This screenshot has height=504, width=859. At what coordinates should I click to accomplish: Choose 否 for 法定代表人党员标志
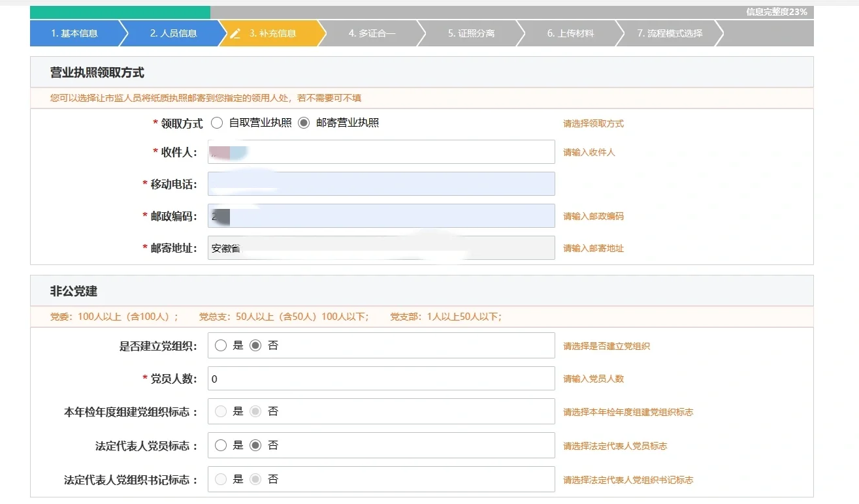[255, 445]
